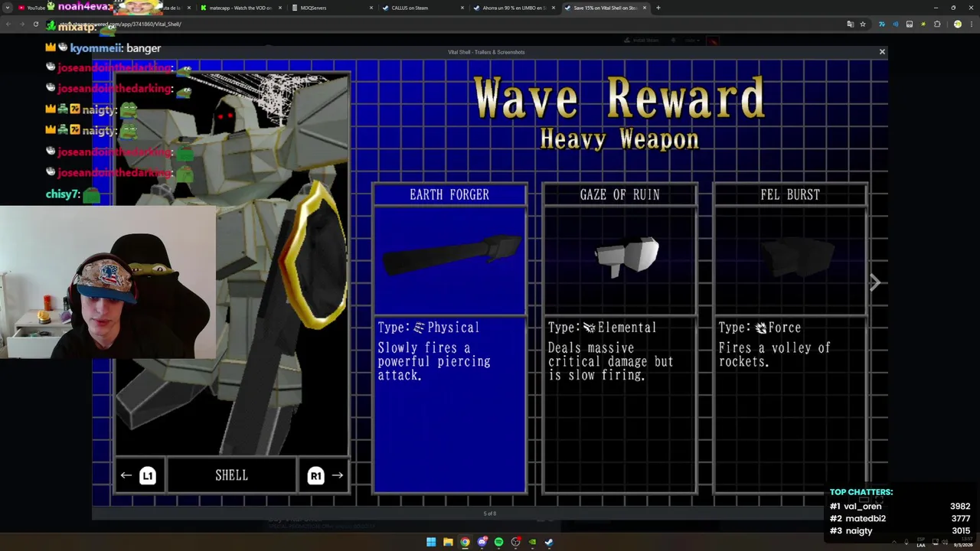Viewport: 980px width, 551px height.
Task: Click the Trailers & Screenshots viewer title
Action: click(x=486, y=52)
